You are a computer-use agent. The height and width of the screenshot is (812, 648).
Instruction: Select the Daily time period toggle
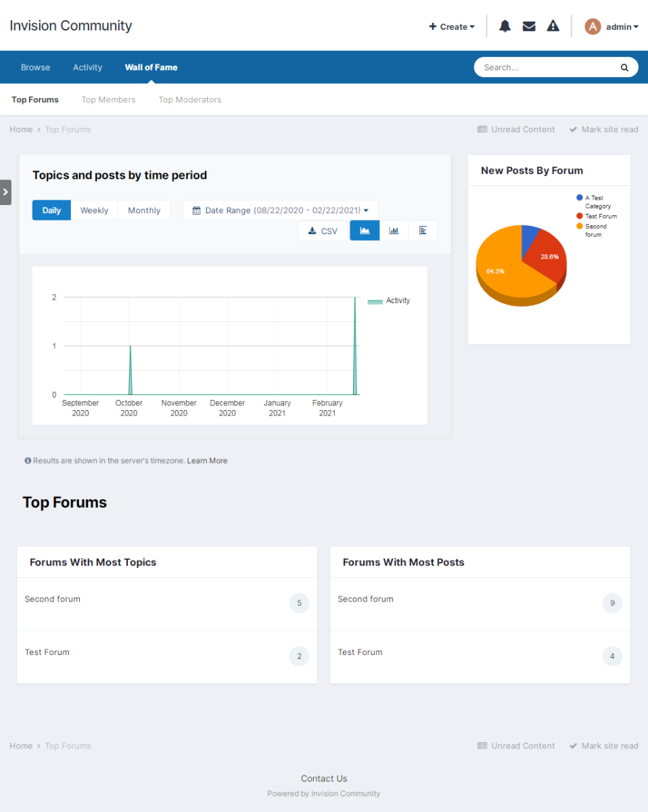pyautogui.click(x=51, y=210)
